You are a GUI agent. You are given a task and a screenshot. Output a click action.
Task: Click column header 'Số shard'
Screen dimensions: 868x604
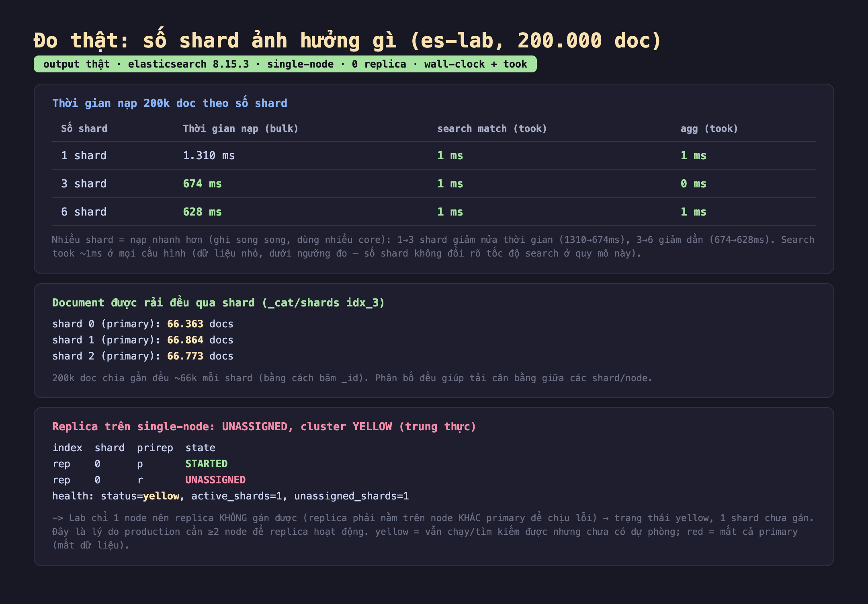pos(84,128)
